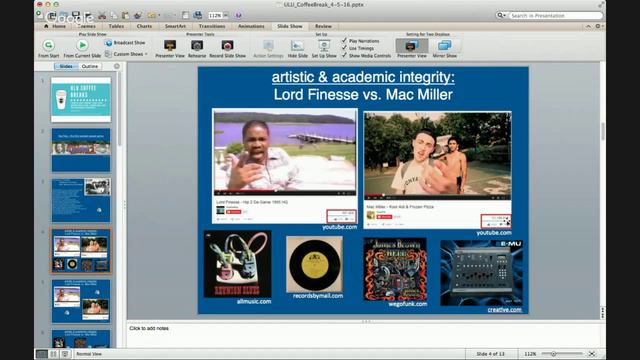Click the ribbon settings gear icon
The height and width of the screenshot is (360, 640).
tap(598, 26)
